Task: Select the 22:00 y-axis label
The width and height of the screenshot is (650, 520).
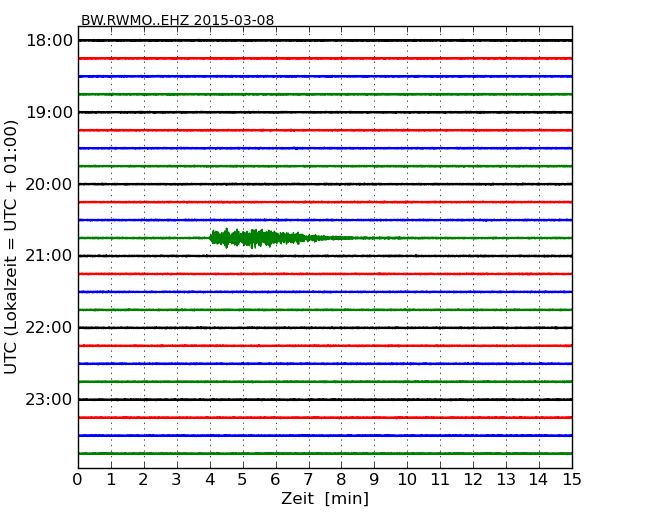Action: (x=49, y=328)
